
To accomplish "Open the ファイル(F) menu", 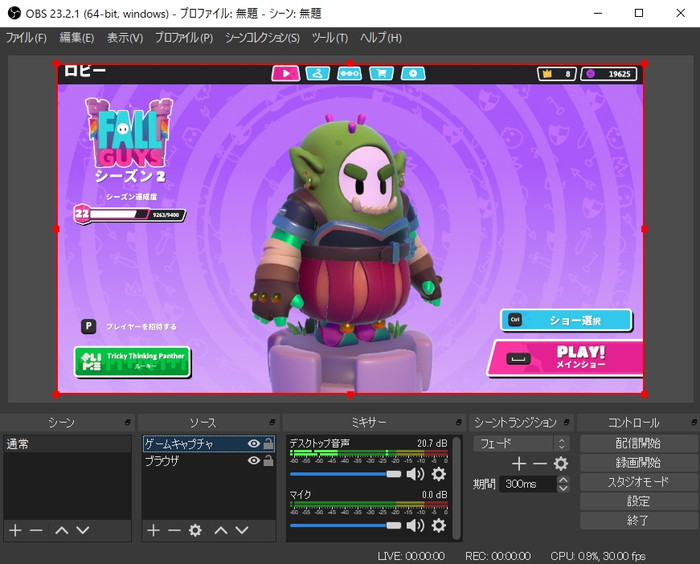I will [26, 38].
